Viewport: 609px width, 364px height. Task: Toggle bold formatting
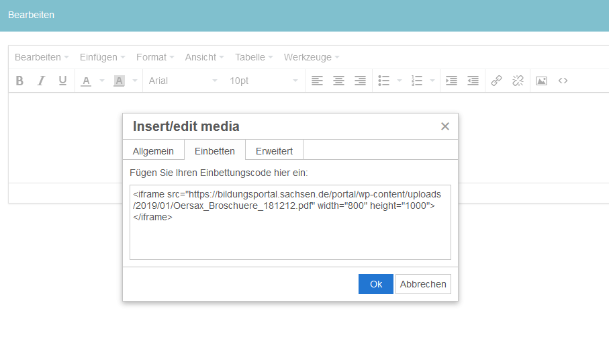pos(19,81)
